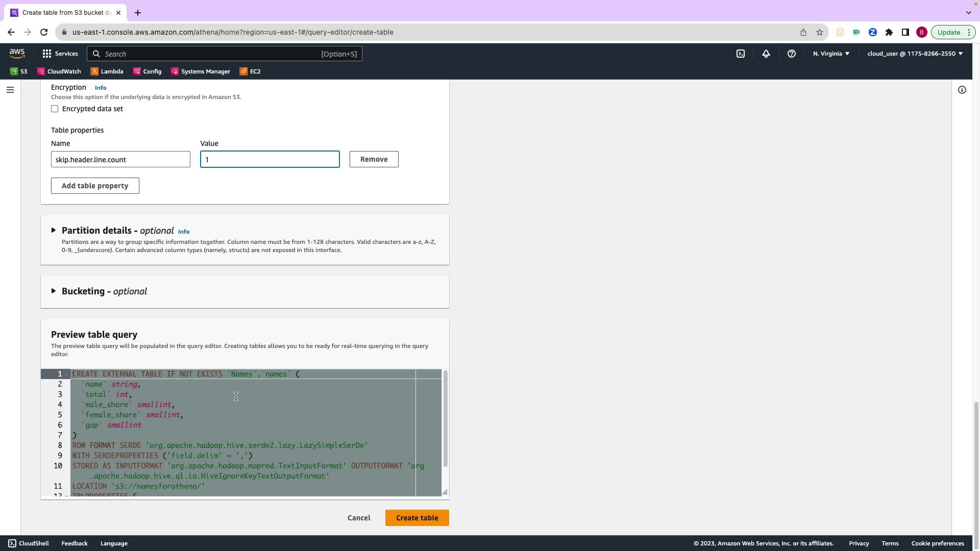The width and height of the screenshot is (980, 551).
Task: Open the AWS CloudShell icon in header
Action: [741, 54]
